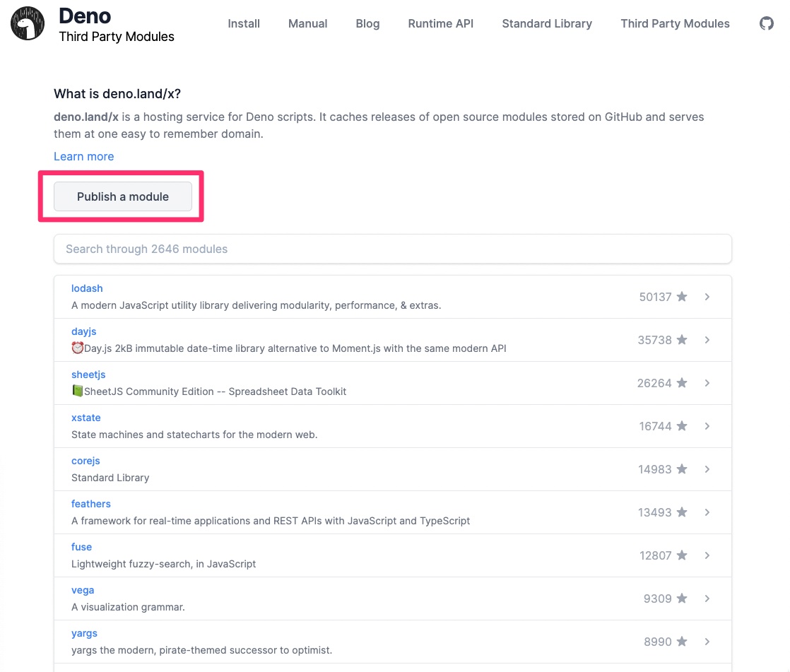This screenshot has width=790, height=672.
Task: Open xstate row chevron
Action: pos(707,426)
